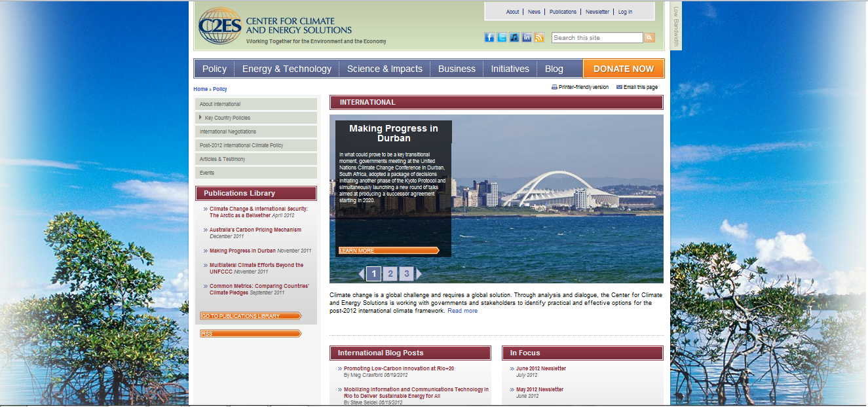This screenshot has height=407, width=868.
Task: Select the Initiatives navigation tab
Action: coord(509,68)
